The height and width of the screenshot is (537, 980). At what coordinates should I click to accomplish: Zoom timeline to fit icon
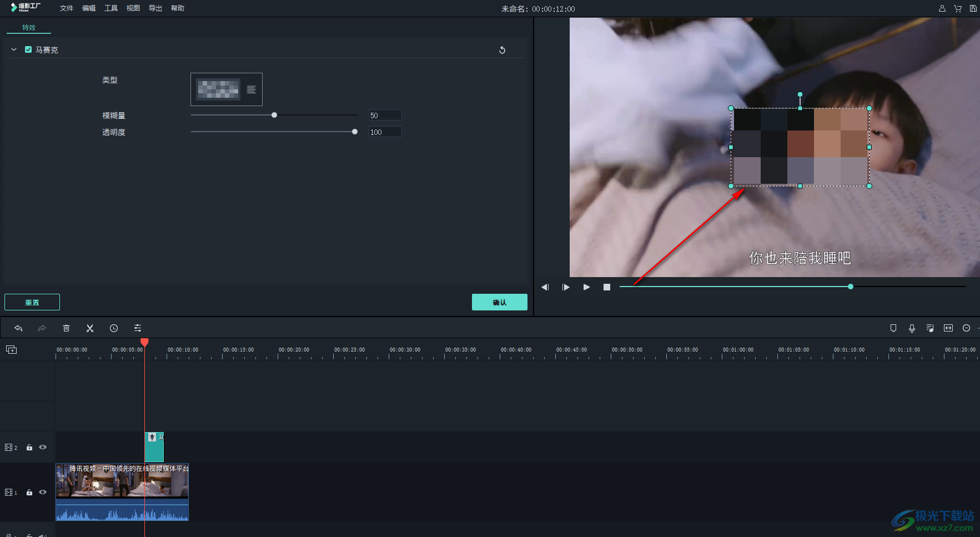point(948,328)
